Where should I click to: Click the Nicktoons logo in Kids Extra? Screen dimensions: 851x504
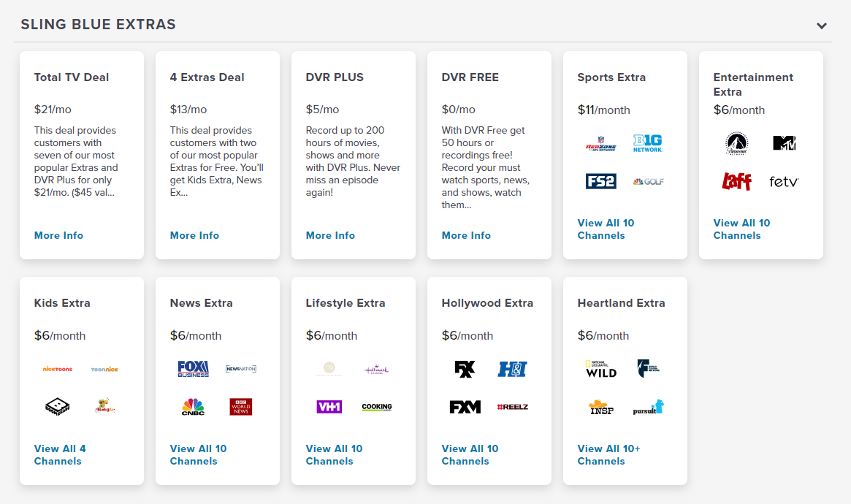click(x=58, y=369)
